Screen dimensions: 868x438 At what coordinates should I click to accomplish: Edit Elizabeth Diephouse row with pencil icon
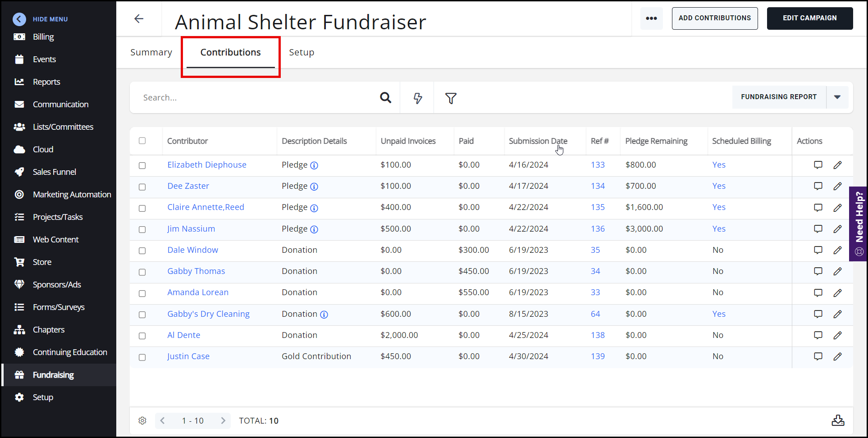tap(837, 165)
